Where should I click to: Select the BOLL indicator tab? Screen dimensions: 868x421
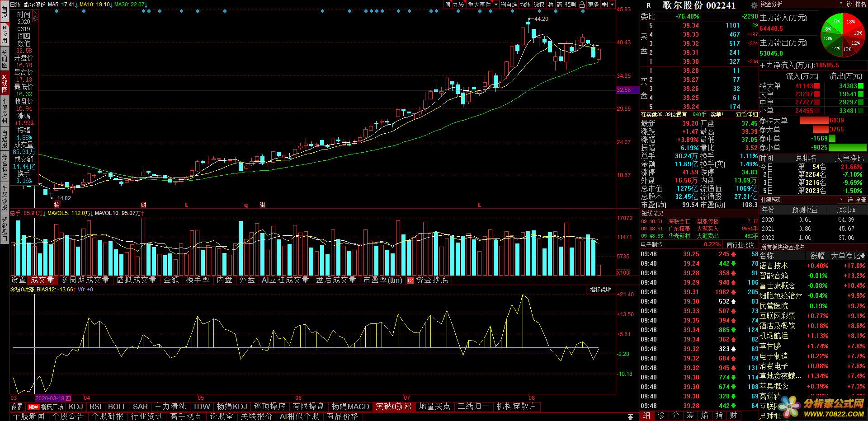(117, 407)
